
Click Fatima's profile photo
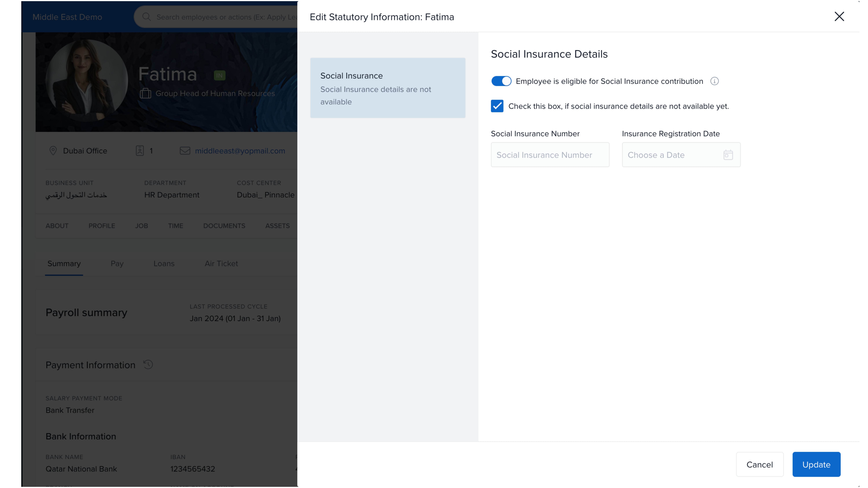pyautogui.click(x=87, y=81)
